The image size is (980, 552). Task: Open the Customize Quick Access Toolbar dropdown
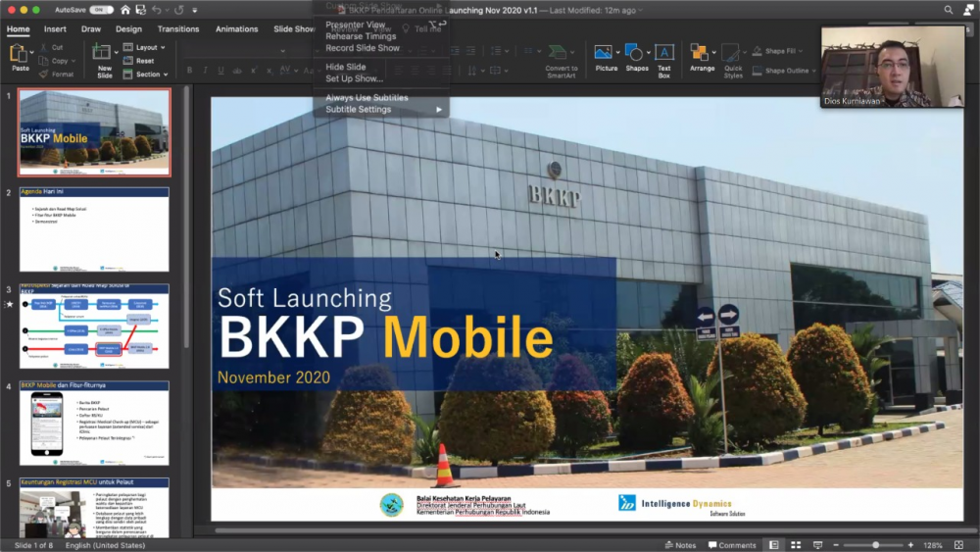(x=194, y=10)
